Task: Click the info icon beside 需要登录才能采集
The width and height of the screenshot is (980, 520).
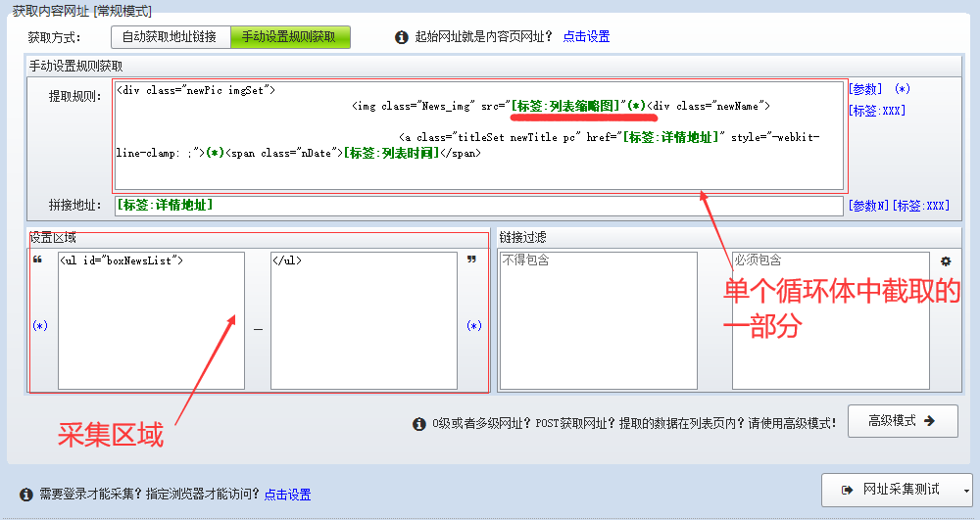Action: coord(26,494)
